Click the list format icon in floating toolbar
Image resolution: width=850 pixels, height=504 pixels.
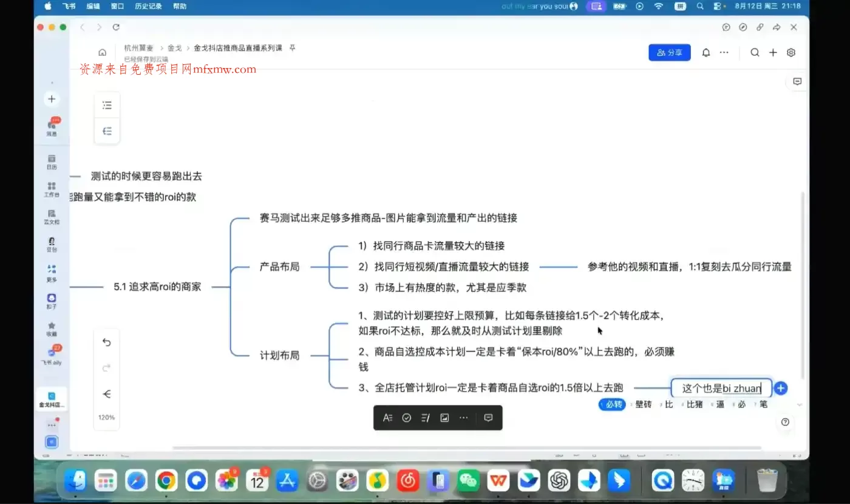[426, 418]
